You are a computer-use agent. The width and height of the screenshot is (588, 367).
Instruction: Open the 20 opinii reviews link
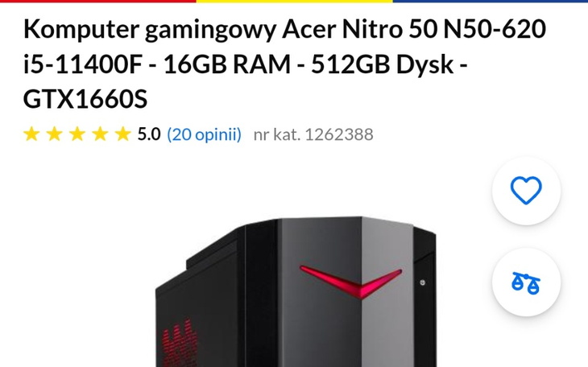[205, 134]
